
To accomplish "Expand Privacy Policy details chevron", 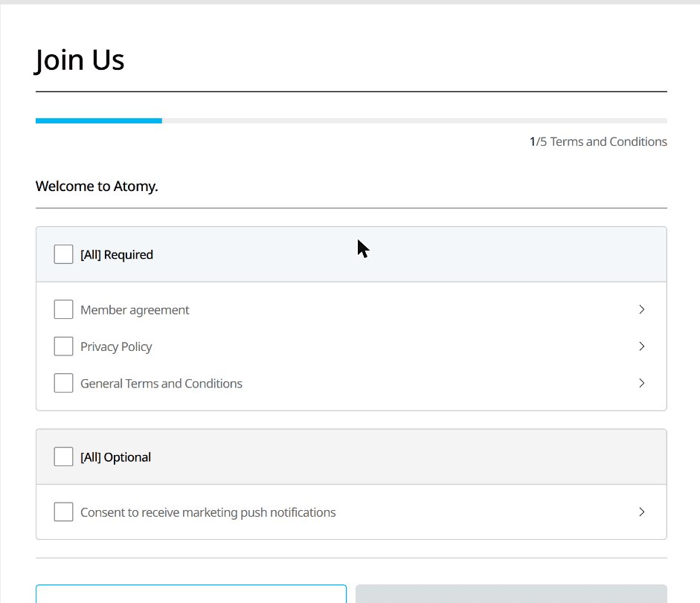I will point(641,346).
